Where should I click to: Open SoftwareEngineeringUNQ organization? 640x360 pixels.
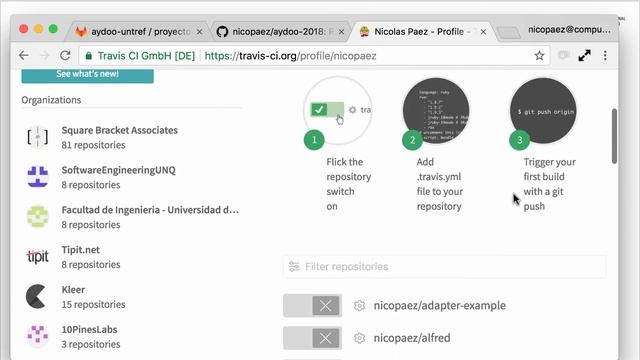[118, 170]
